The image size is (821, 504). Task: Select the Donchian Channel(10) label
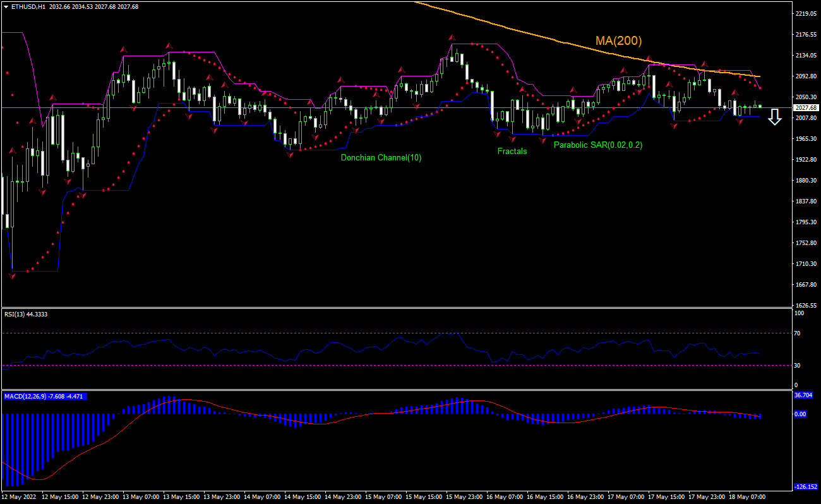(x=381, y=158)
